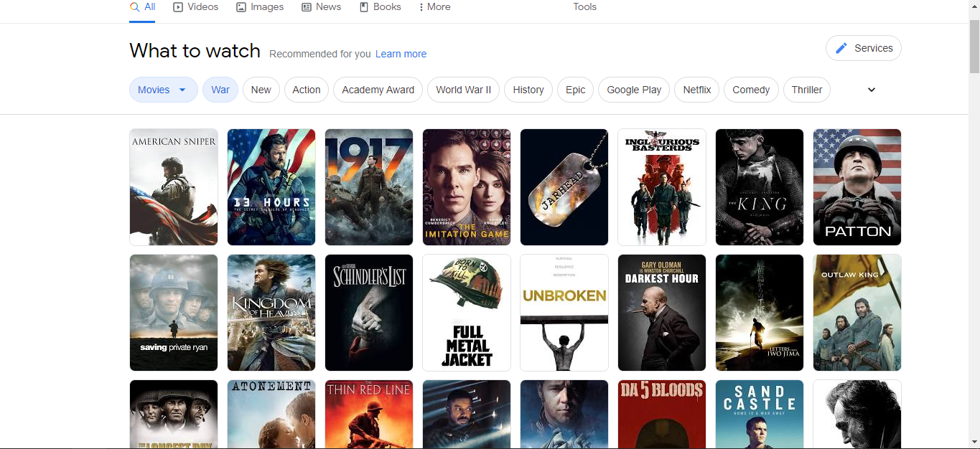Screen dimensions: 980x449
Task: Select the Comedy filter chip
Action: pyautogui.click(x=751, y=90)
